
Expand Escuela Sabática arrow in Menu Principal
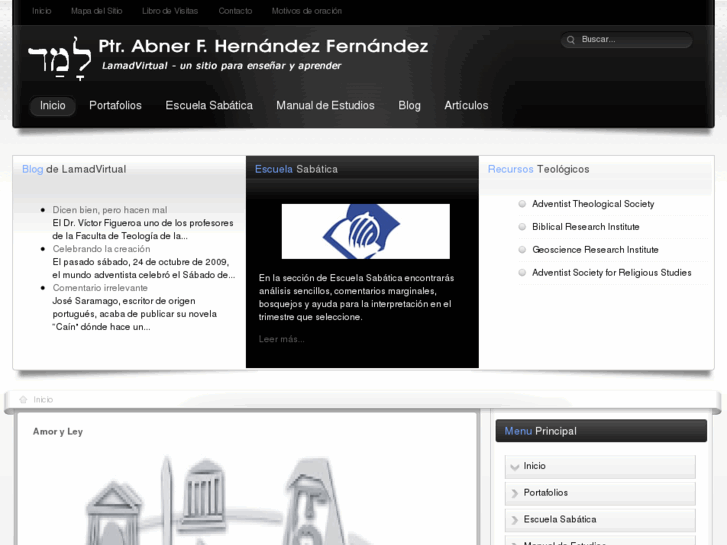[515, 520]
